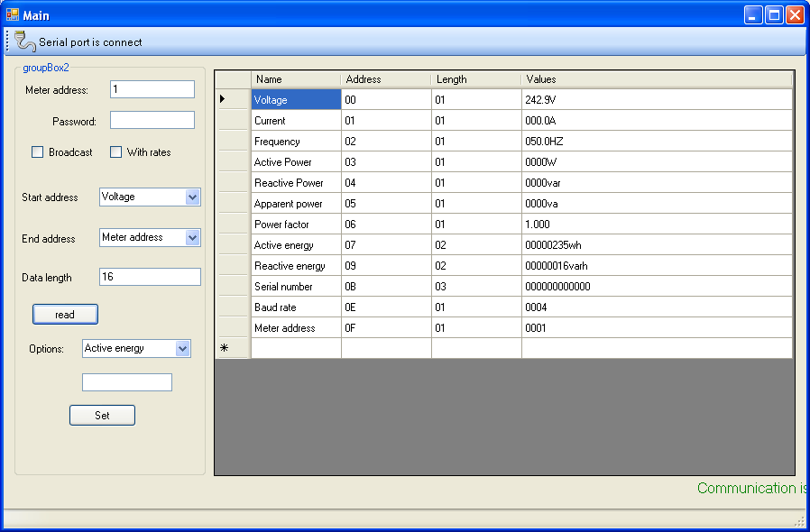
Task: Select the Meter address name cell in grid
Action: coord(296,327)
